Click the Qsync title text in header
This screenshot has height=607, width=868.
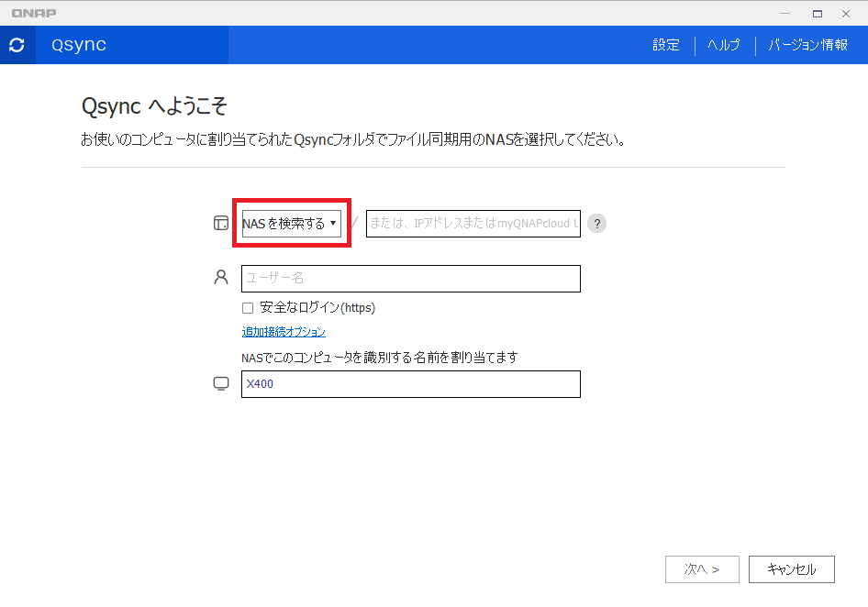[79, 44]
